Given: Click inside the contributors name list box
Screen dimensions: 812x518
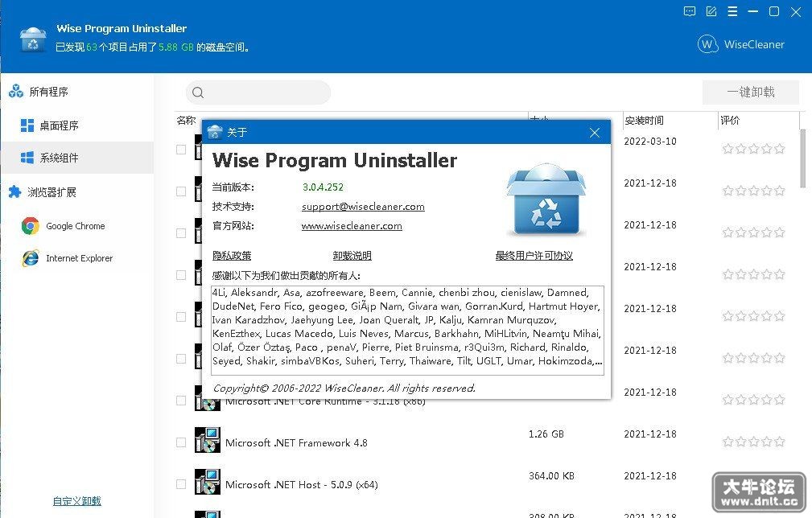Looking at the screenshot, I should (x=407, y=330).
